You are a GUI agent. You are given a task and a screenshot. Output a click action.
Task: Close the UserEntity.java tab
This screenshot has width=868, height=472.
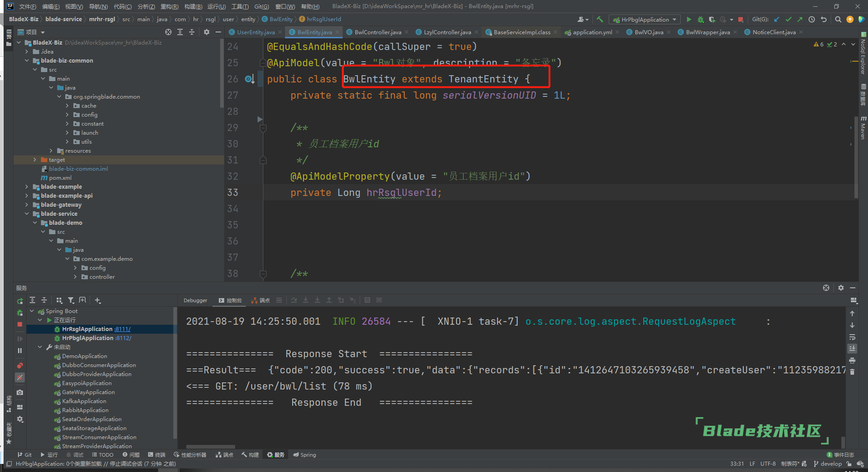pos(280,32)
